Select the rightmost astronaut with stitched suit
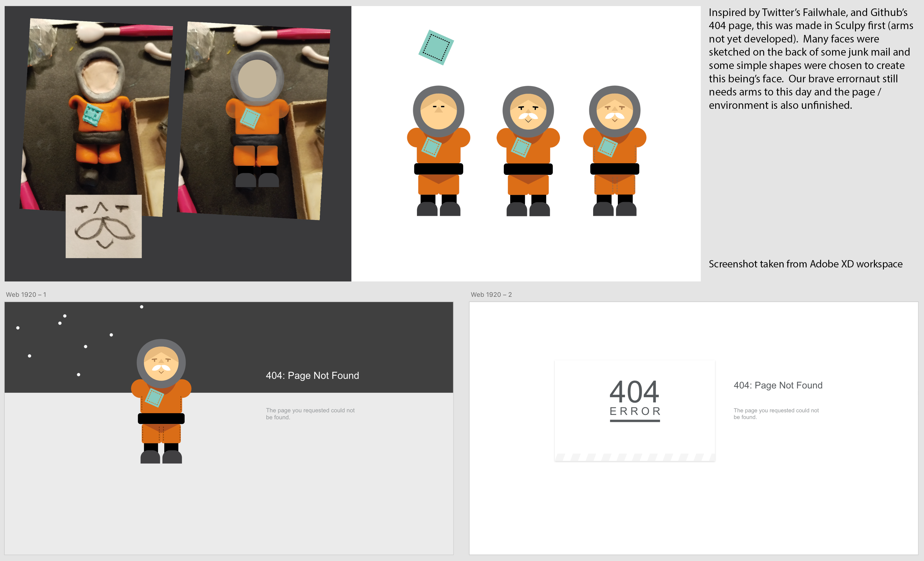The width and height of the screenshot is (924, 561). tap(614, 150)
